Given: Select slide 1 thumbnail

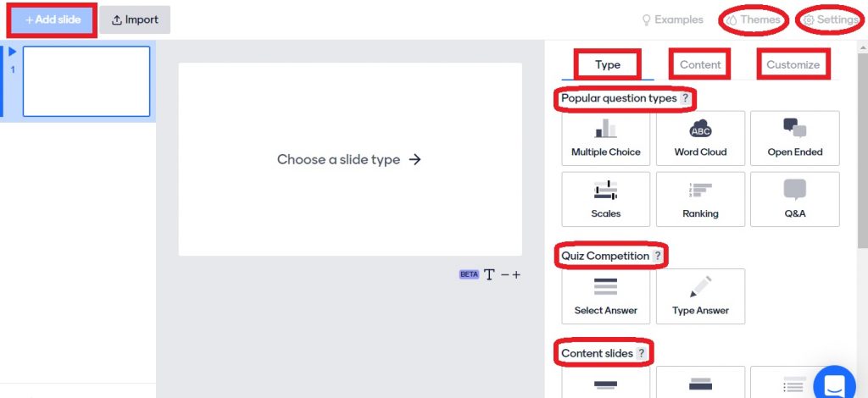Looking at the screenshot, I should (x=86, y=81).
